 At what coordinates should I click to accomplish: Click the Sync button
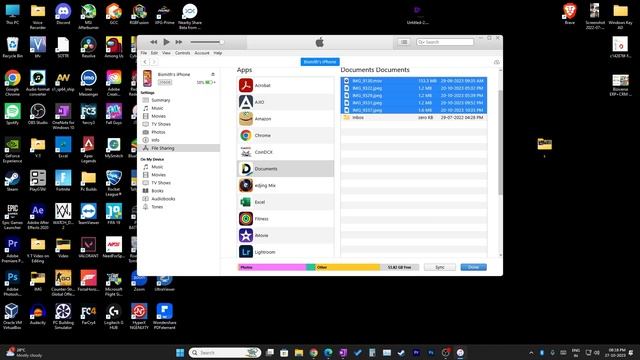point(440,267)
